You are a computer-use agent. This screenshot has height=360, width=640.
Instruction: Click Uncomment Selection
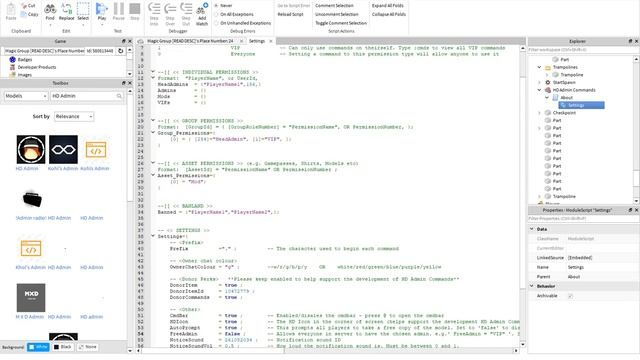(x=337, y=14)
